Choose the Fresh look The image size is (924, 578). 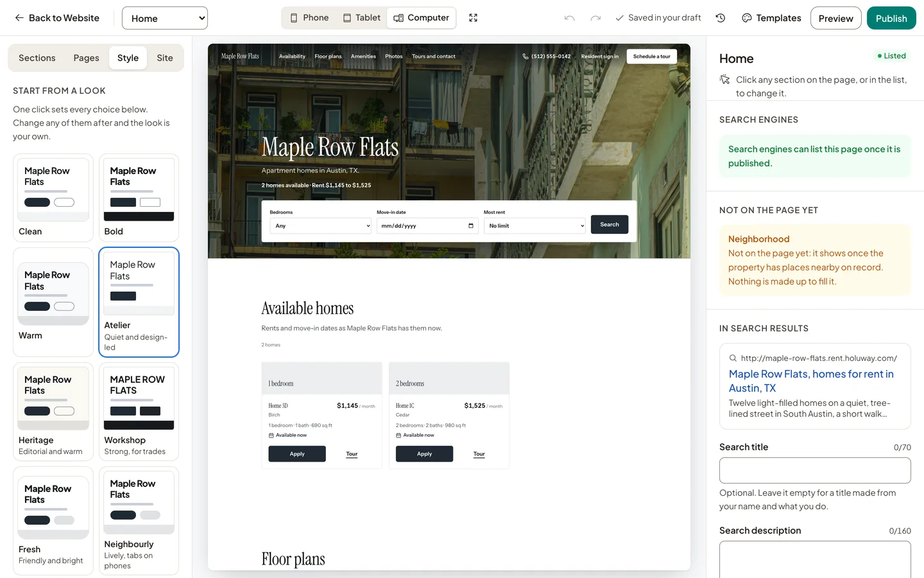[53, 521]
